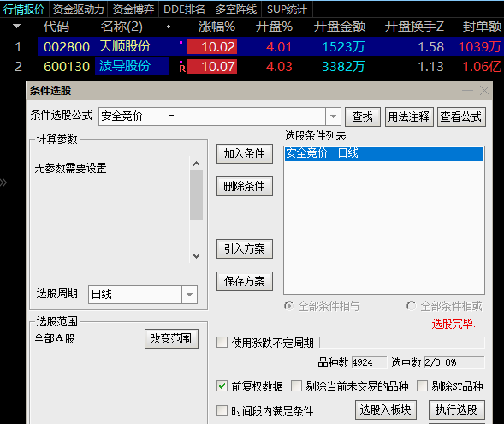Click the 1523万 opening amount
Image resolution: width=504 pixels, height=424 pixels.
[x=343, y=47]
